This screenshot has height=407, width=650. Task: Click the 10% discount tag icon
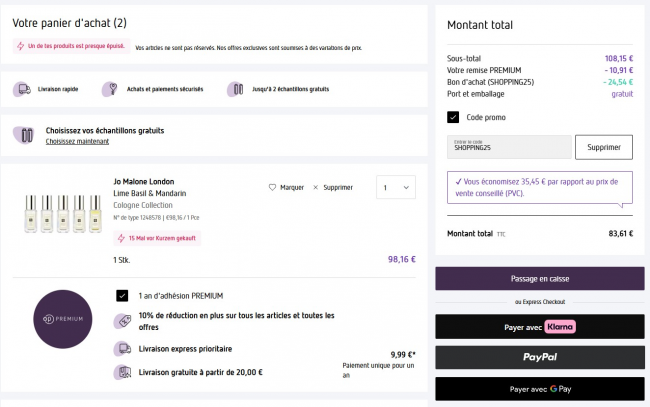(x=122, y=321)
